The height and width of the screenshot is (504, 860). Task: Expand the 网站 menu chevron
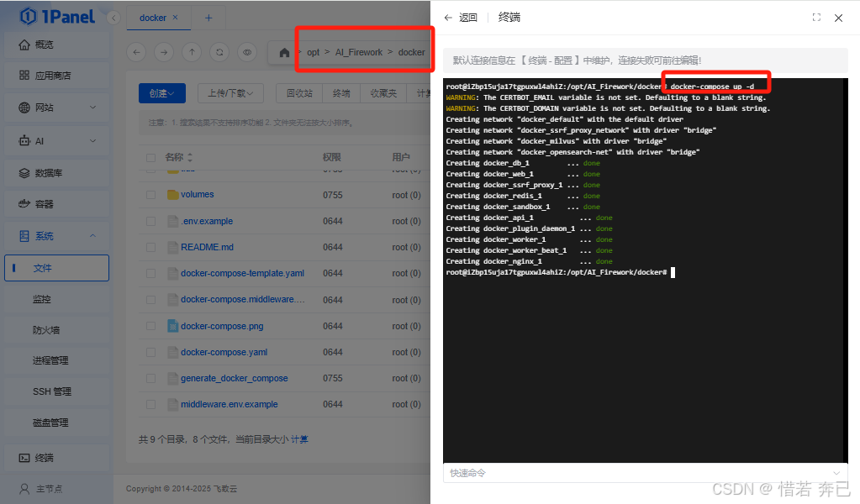pos(92,108)
